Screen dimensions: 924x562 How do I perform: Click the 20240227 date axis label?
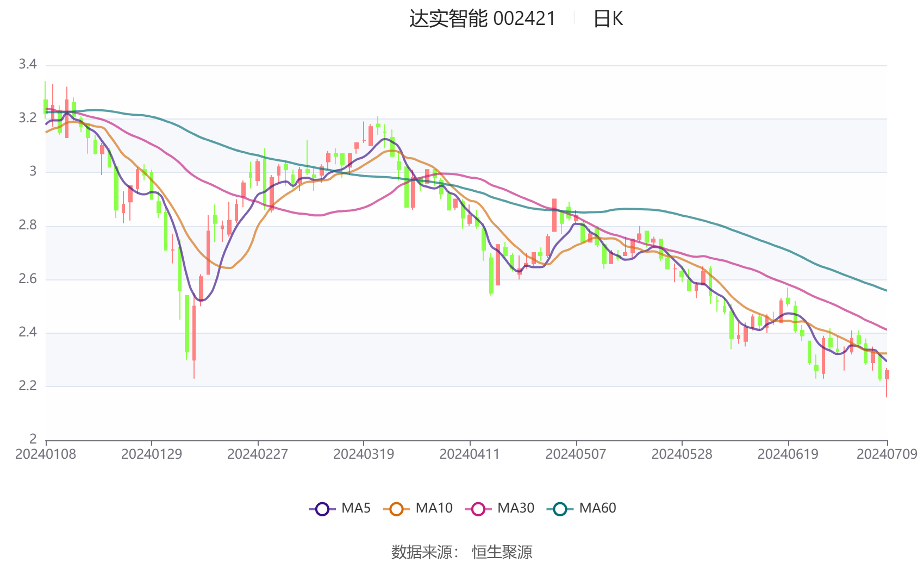[x=258, y=454]
